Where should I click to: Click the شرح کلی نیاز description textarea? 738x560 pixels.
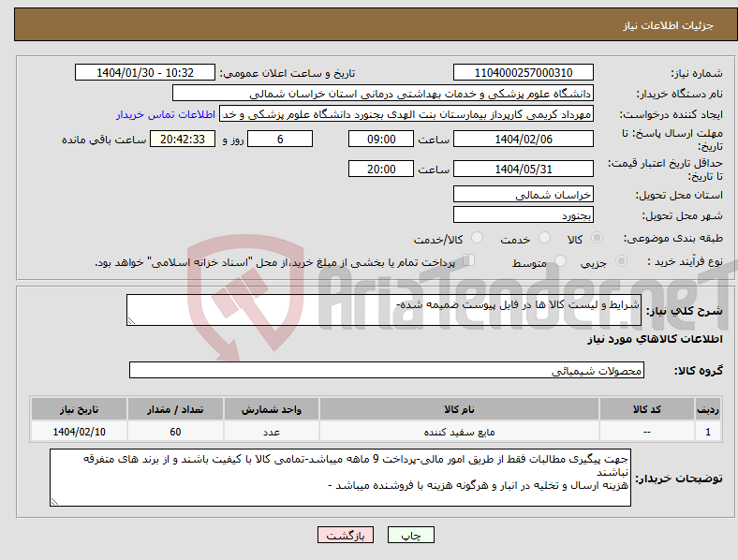pos(384,310)
